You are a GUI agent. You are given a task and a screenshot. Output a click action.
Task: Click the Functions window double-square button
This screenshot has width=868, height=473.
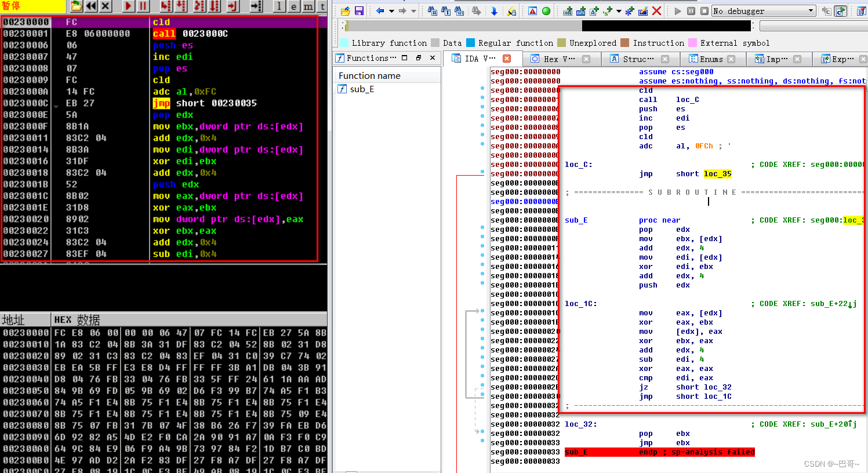tap(418, 58)
